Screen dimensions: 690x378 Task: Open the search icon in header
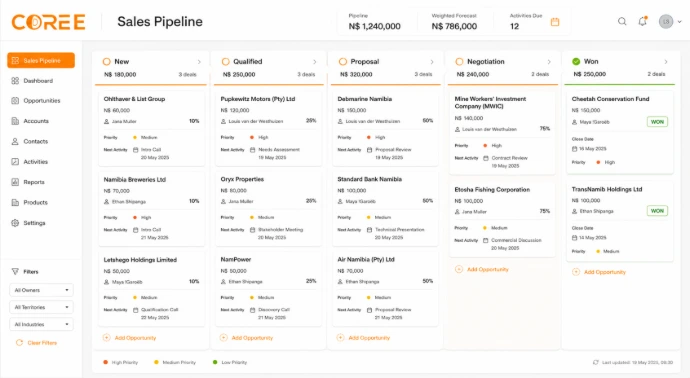[x=622, y=21]
